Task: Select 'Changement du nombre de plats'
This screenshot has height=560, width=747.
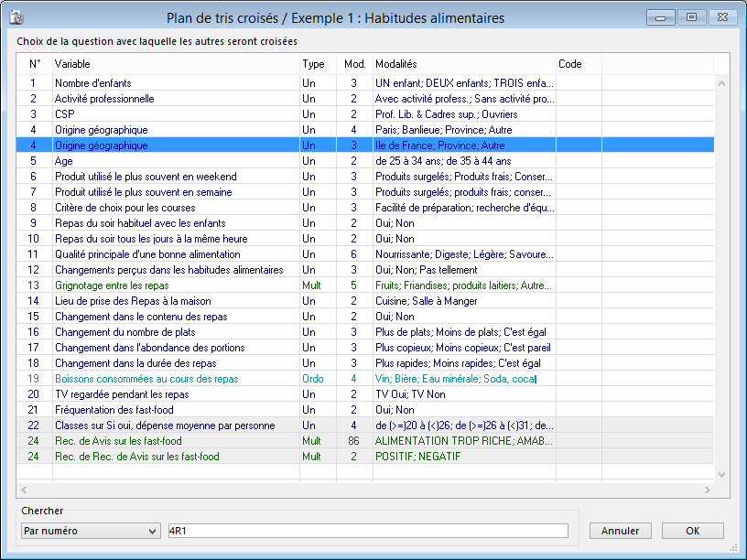Action: click(x=365, y=332)
